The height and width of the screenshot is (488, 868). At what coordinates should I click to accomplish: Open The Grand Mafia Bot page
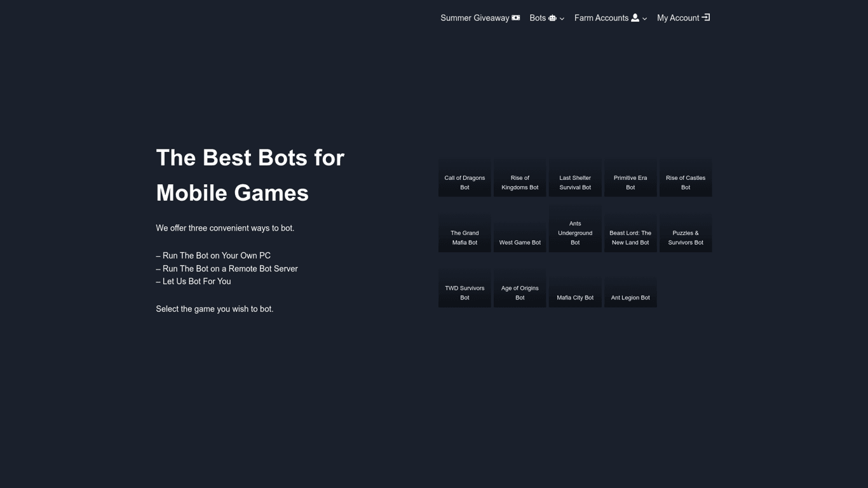coord(465,233)
